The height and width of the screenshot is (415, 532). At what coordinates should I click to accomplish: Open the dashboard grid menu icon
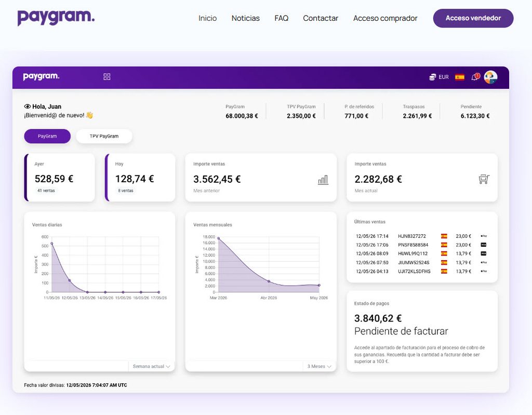(x=107, y=77)
